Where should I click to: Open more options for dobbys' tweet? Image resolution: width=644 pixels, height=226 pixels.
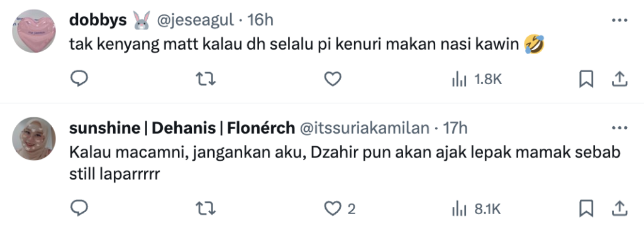point(619,20)
